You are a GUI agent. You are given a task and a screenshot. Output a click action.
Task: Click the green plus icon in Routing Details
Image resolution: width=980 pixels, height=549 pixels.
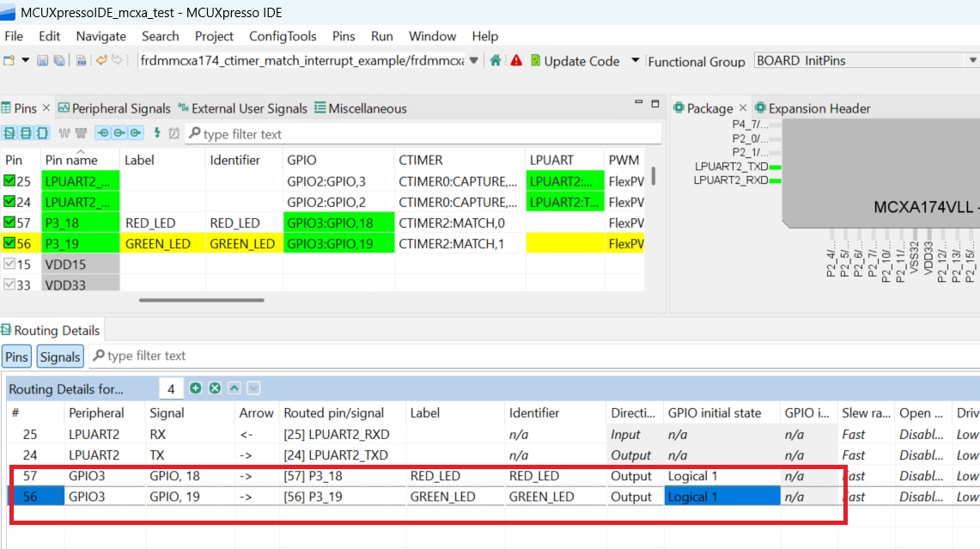[x=196, y=388]
